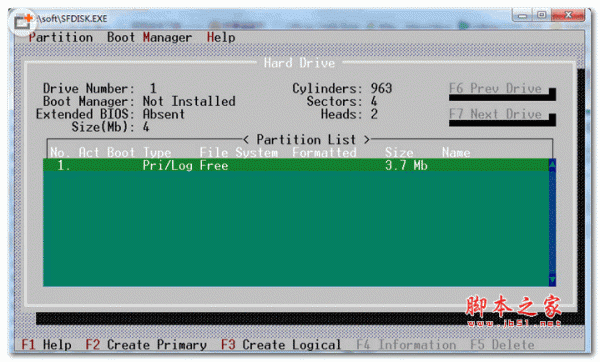Minimize the SFDISK.EXE window

(x=522, y=15)
